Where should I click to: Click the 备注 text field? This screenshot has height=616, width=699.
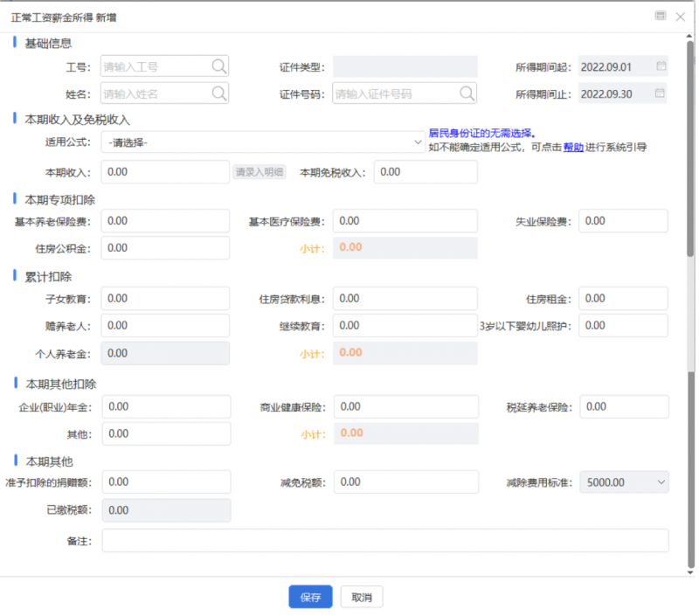tap(384, 541)
